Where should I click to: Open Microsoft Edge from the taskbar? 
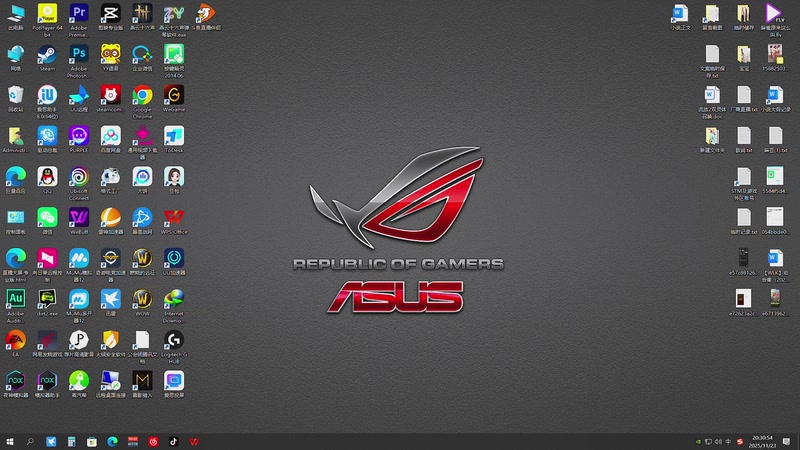(112, 442)
